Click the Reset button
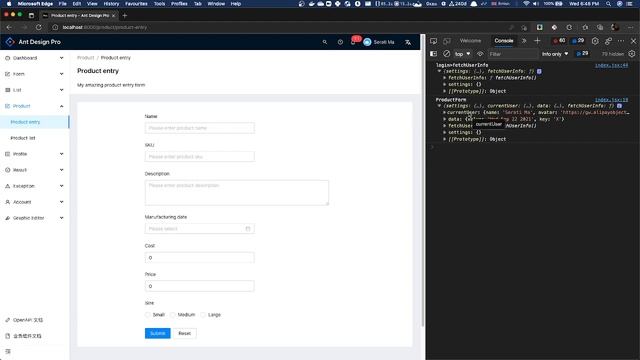The height and width of the screenshot is (360, 640). tap(184, 333)
